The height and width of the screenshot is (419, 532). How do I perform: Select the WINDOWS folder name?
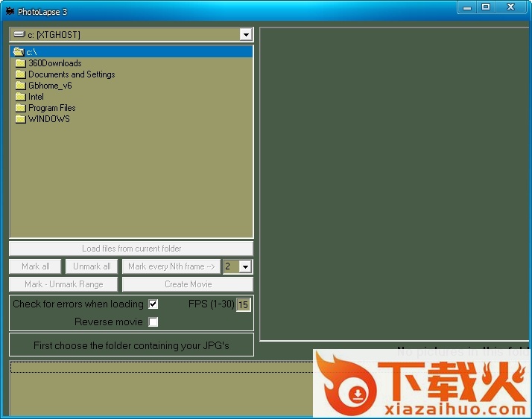click(49, 119)
